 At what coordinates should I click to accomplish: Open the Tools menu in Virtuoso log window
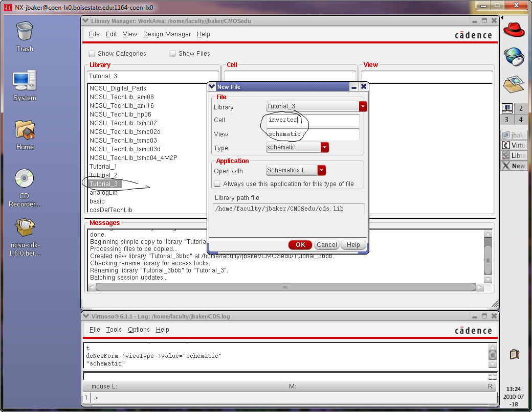coord(114,330)
